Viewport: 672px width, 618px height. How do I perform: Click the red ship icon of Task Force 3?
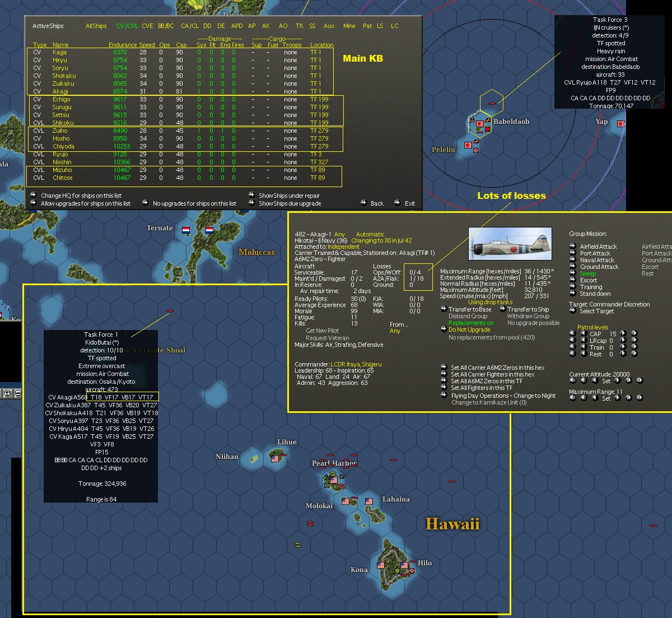pyautogui.click(x=491, y=104)
